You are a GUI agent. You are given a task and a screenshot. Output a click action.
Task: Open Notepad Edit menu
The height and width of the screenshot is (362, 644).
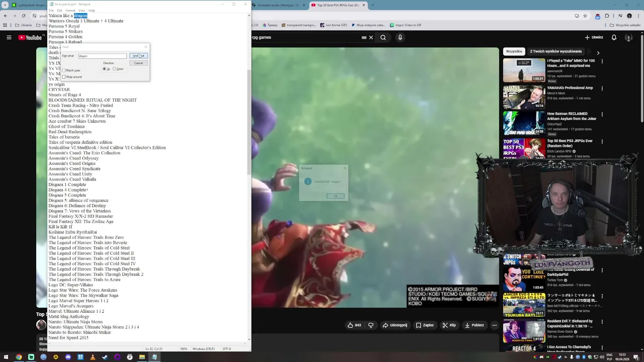(x=59, y=10)
